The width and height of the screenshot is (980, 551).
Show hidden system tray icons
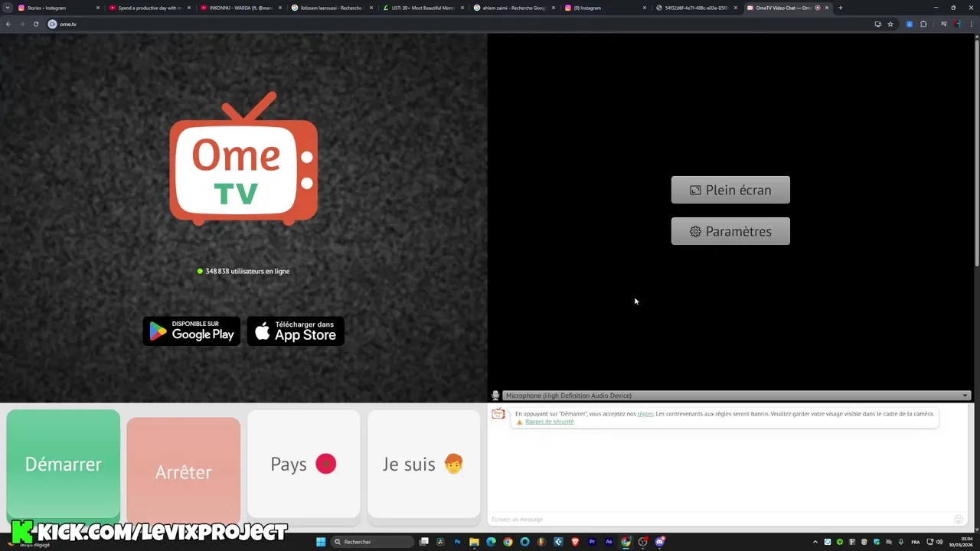tap(815, 542)
